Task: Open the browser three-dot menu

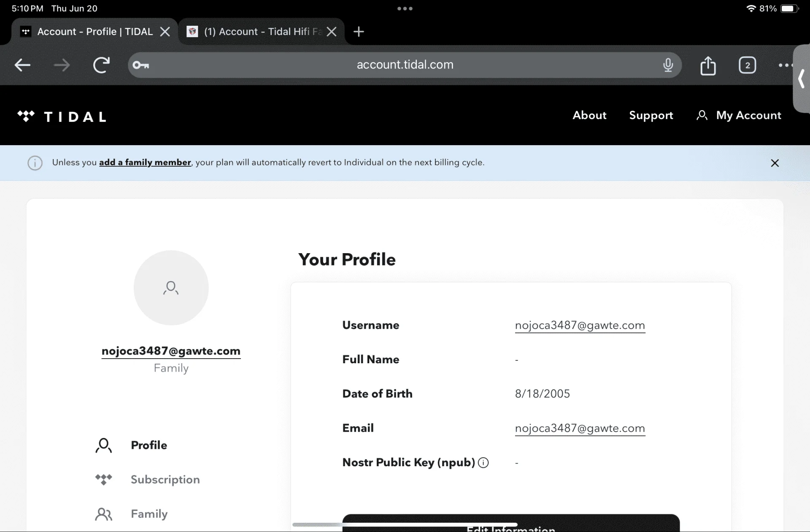Action: pos(785,65)
